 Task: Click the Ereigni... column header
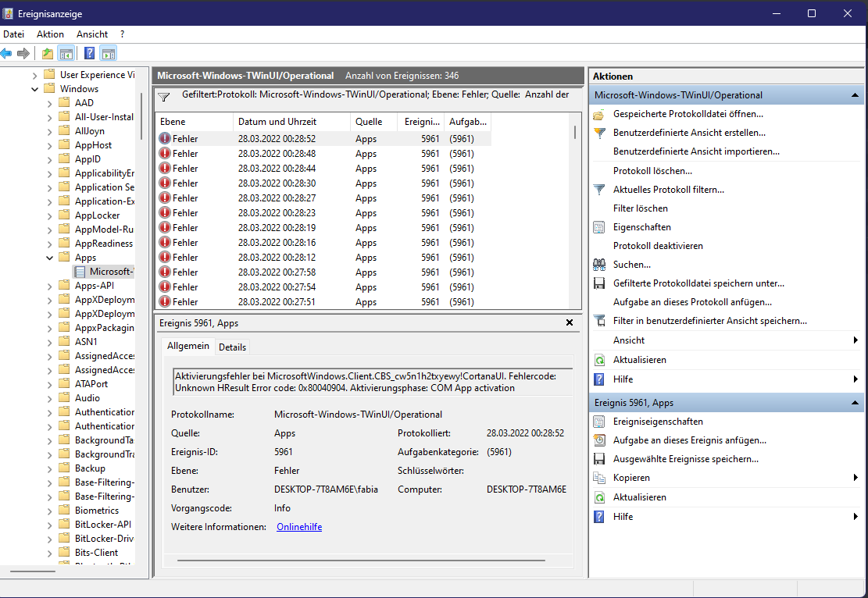[420, 122]
